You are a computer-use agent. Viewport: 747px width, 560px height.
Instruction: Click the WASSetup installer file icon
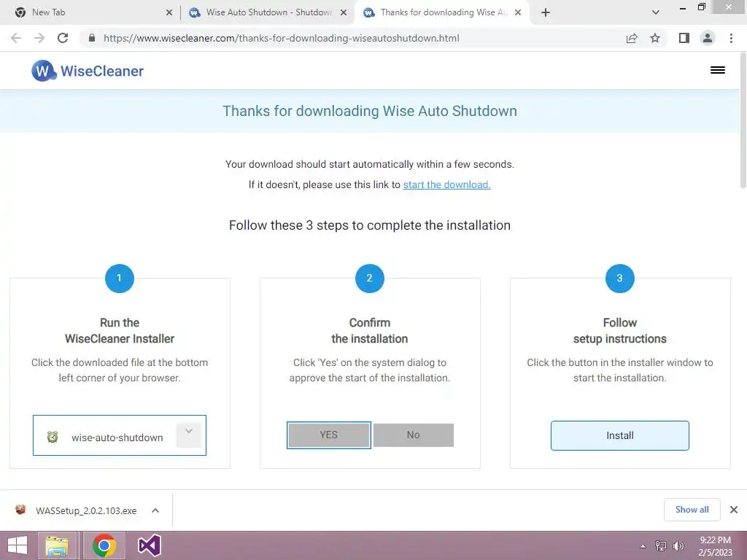click(x=20, y=510)
